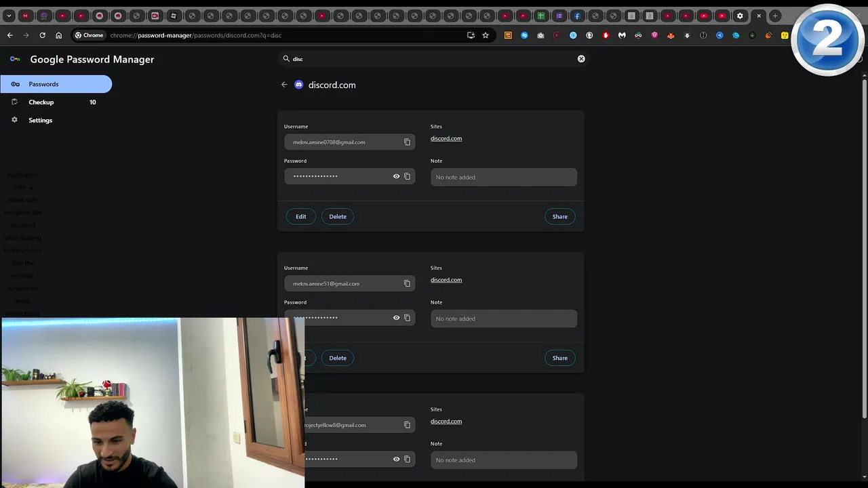
Task: Go back from discord.com details
Action: click(284, 85)
